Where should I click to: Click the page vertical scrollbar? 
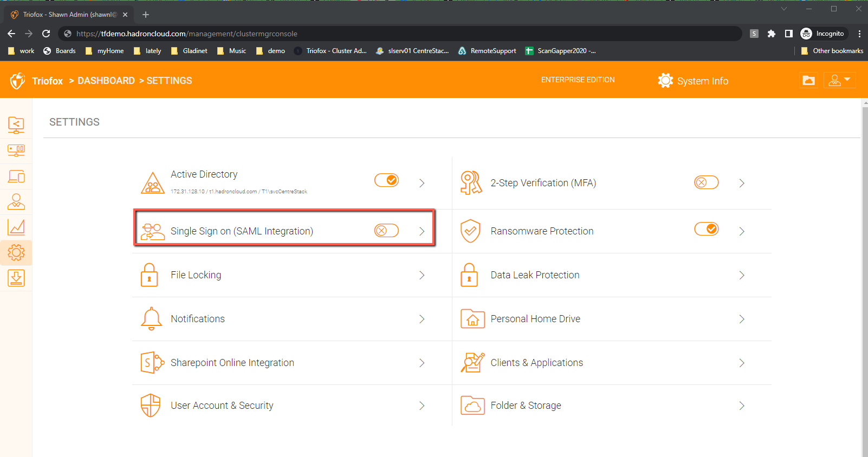865,282
